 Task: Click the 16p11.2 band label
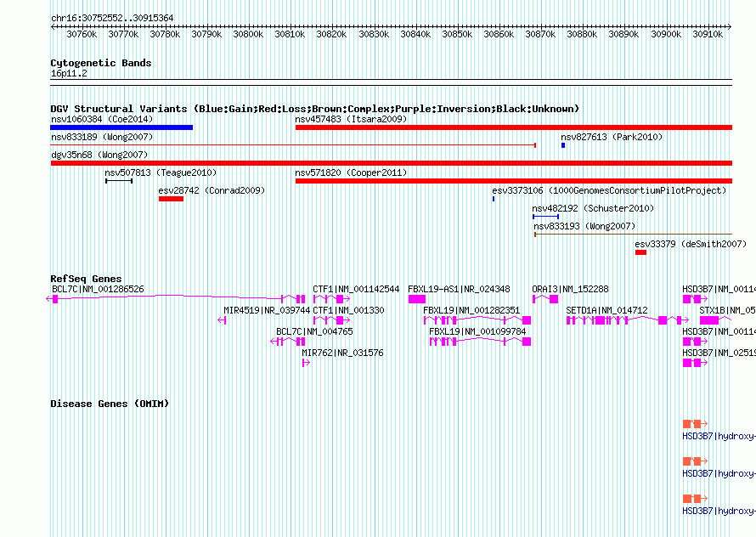point(69,73)
